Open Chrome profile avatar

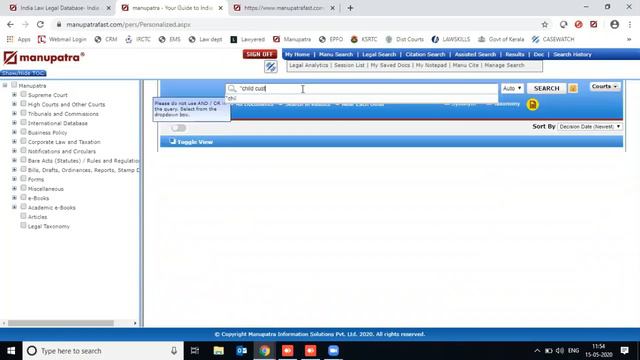(x=614, y=24)
